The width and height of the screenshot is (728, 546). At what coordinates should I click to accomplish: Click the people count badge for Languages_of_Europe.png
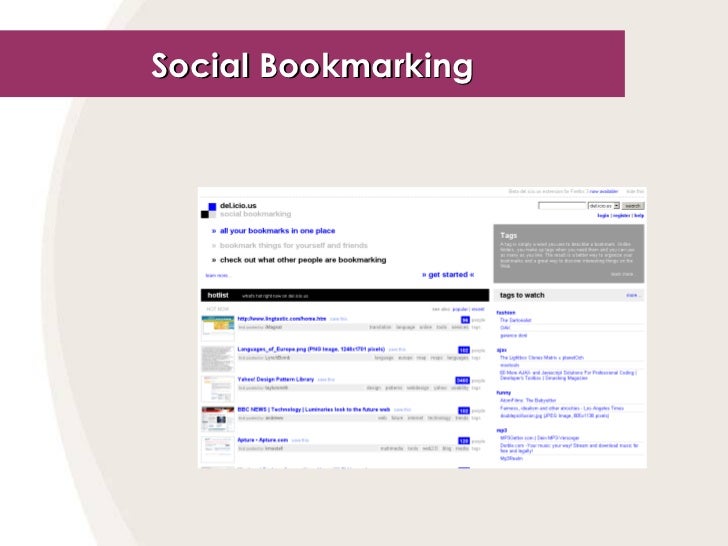pos(463,350)
